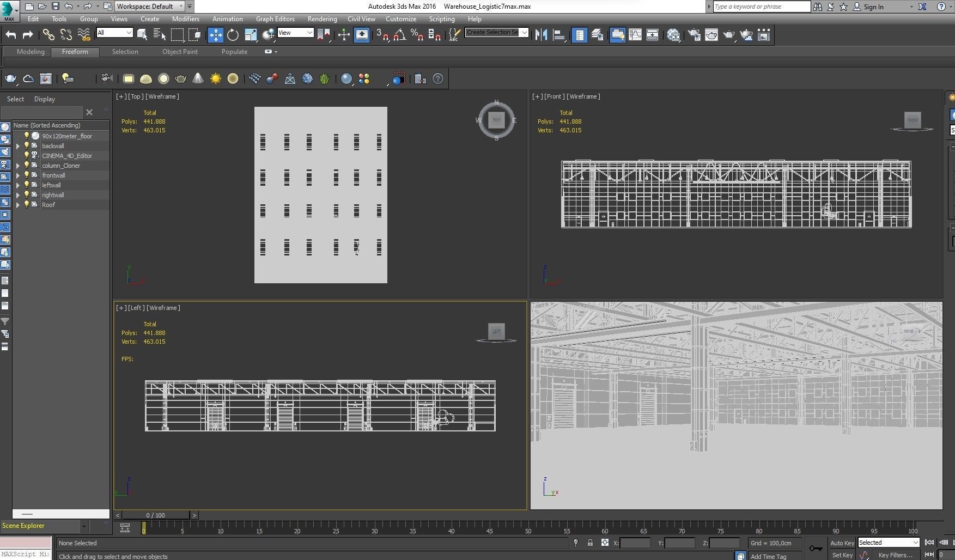
Task: Activate the Select and Move tool
Action: (x=215, y=35)
